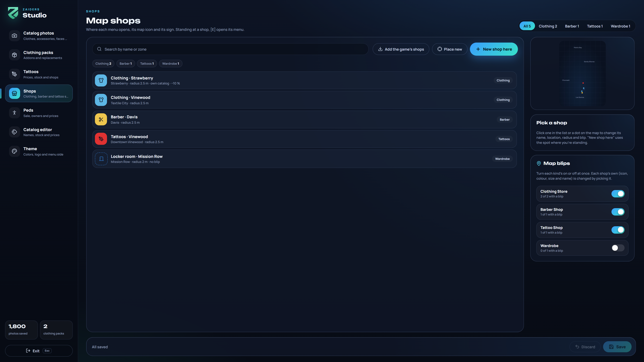Click Add the game's shops button
Viewport: 644px width, 362px height.
point(401,49)
